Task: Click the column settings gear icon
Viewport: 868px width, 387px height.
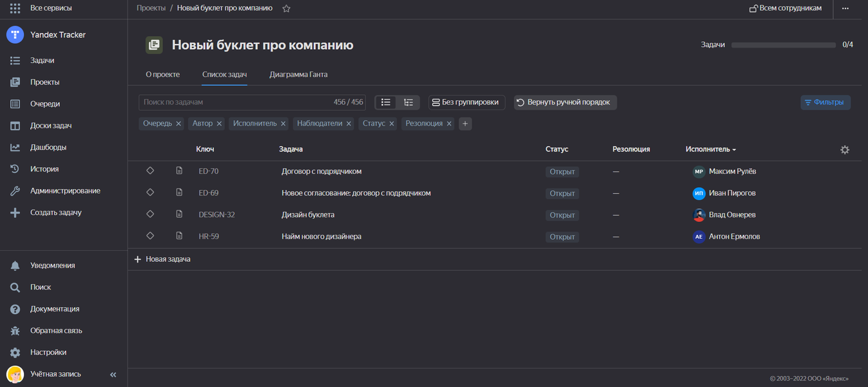Action: [x=845, y=150]
